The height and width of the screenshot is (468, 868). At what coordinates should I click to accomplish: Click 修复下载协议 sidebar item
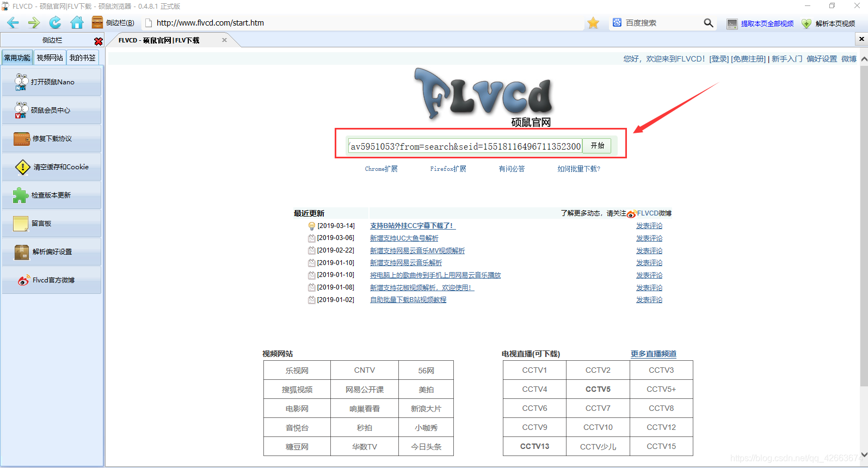[x=52, y=139]
